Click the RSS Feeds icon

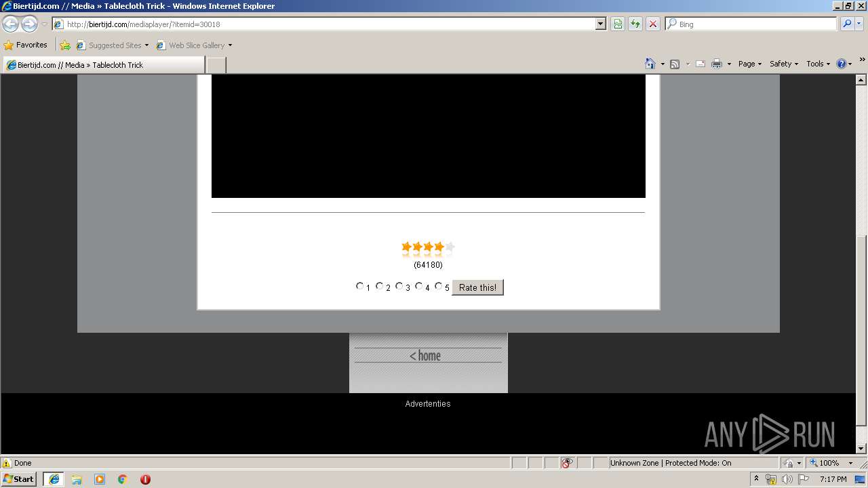pyautogui.click(x=675, y=64)
